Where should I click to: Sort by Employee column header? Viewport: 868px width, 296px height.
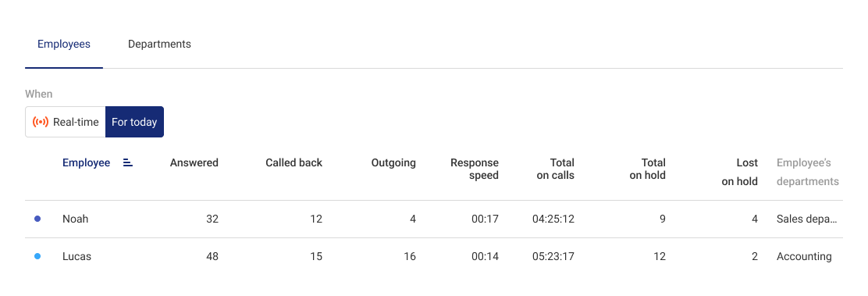pyautogui.click(x=86, y=163)
